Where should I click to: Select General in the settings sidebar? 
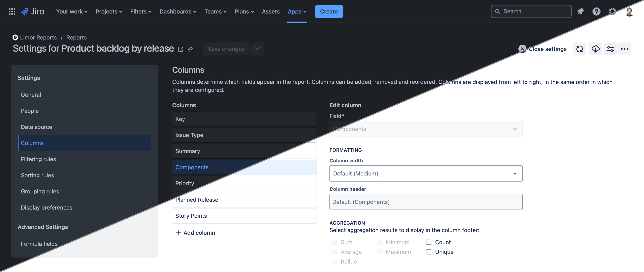[x=85, y=95]
